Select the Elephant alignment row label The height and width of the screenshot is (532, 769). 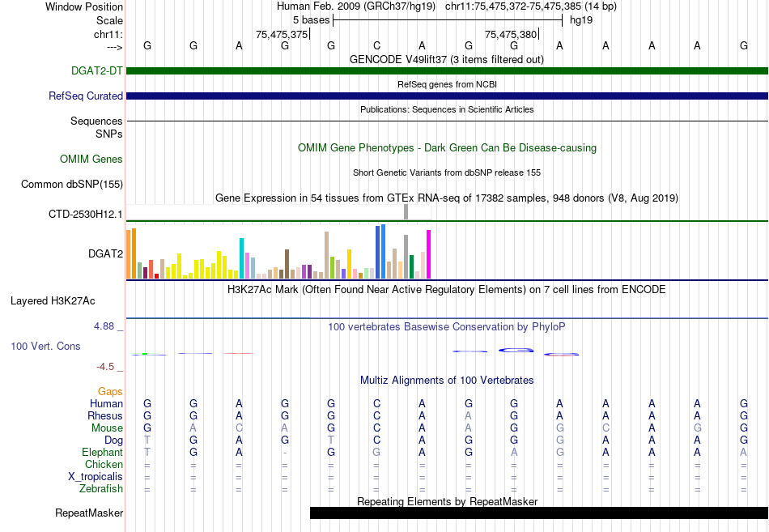pos(102,452)
